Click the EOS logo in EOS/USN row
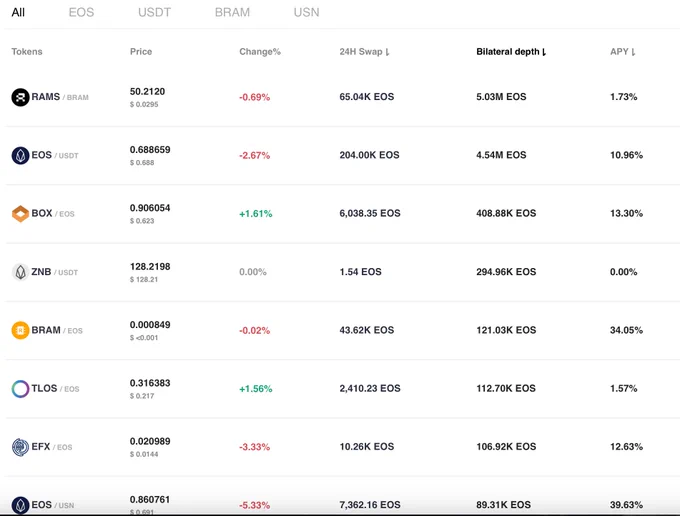Screen dimensions: 680x516 click(20, 505)
